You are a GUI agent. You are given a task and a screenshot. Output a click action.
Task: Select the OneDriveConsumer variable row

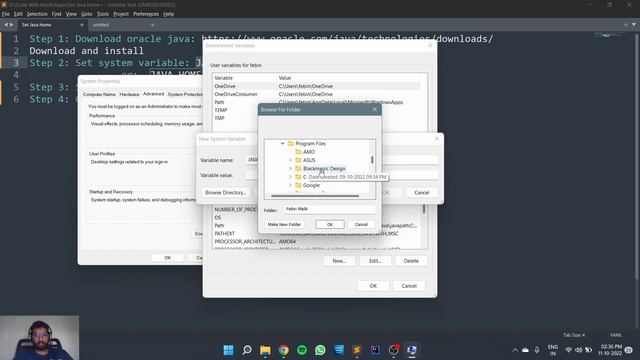coord(316,94)
